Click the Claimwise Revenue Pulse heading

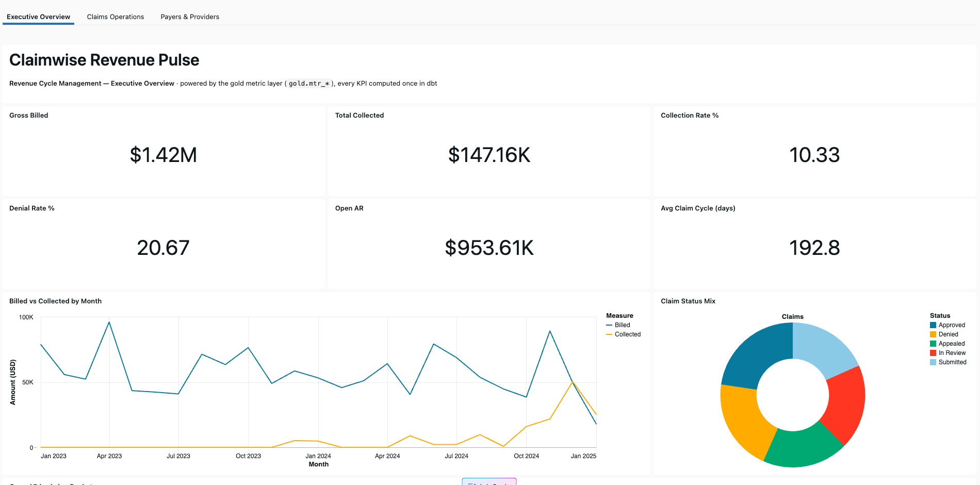[x=104, y=60]
